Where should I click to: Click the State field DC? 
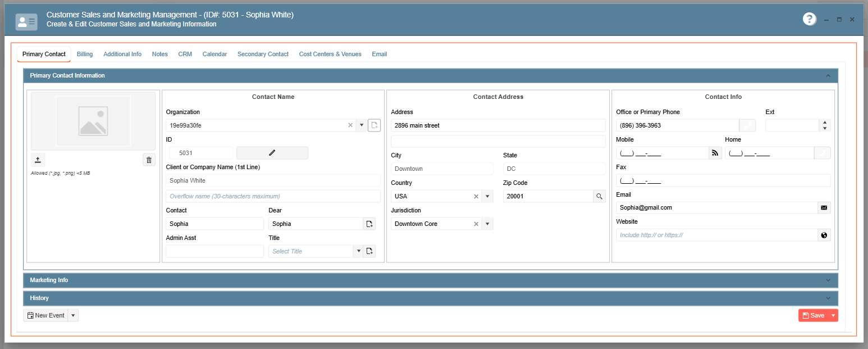point(554,169)
